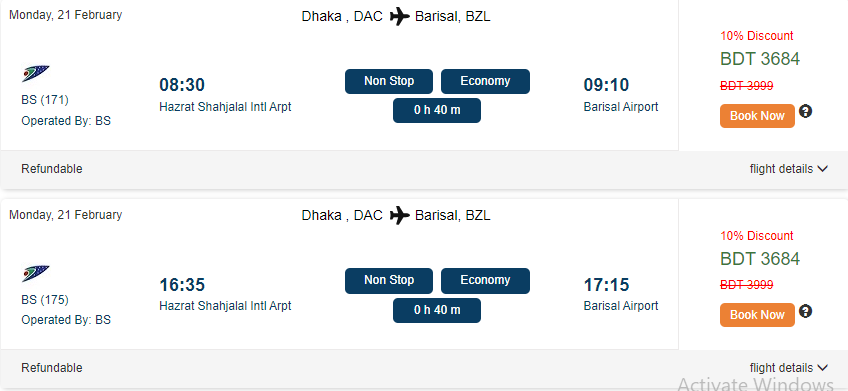The image size is (848, 391).
Task: Click the 17:15 arrival time at Barisal Airport
Action: 606,284
